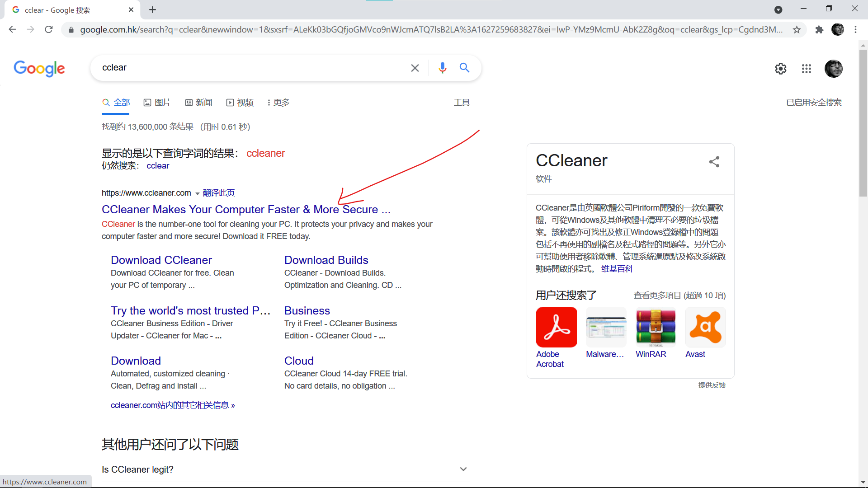Open Google settings gear icon
This screenshot has width=868, height=488.
click(781, 69)
